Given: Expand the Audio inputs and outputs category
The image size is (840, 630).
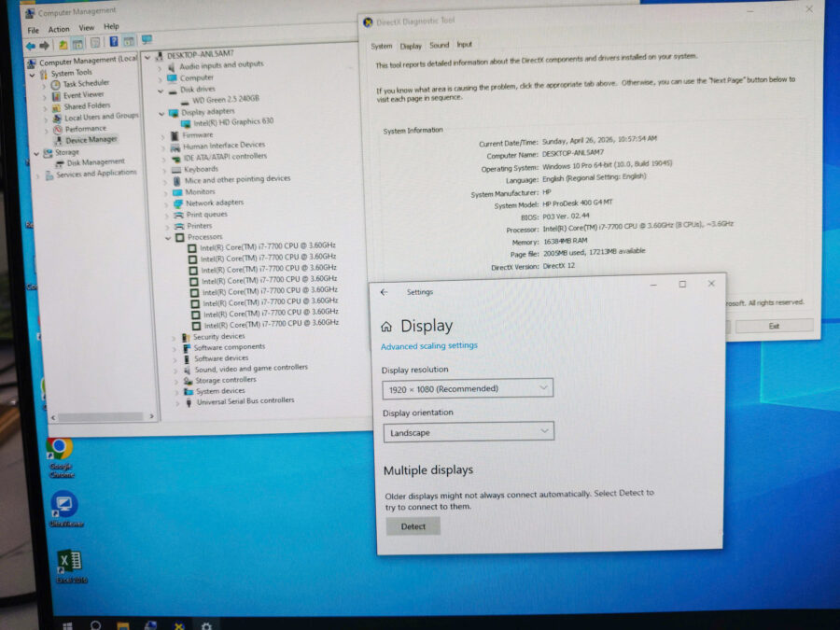Looking at the screenshot, I should pyautogui.click(x=159, y=68).
